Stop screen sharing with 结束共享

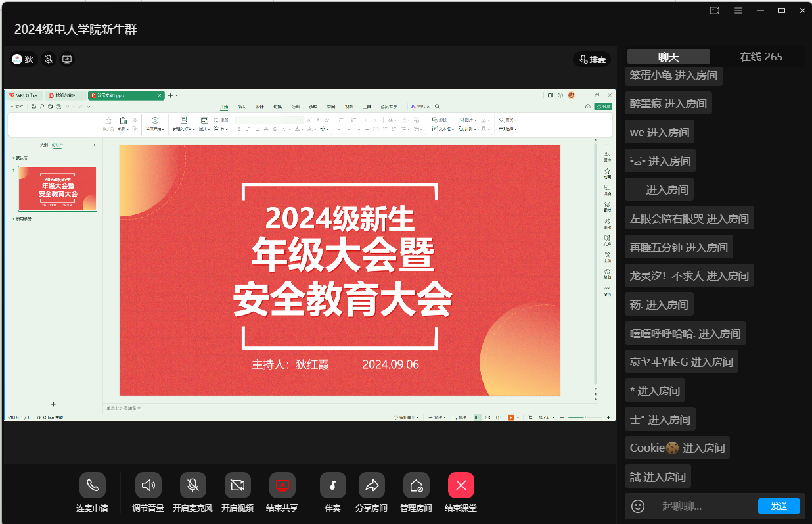282,485
